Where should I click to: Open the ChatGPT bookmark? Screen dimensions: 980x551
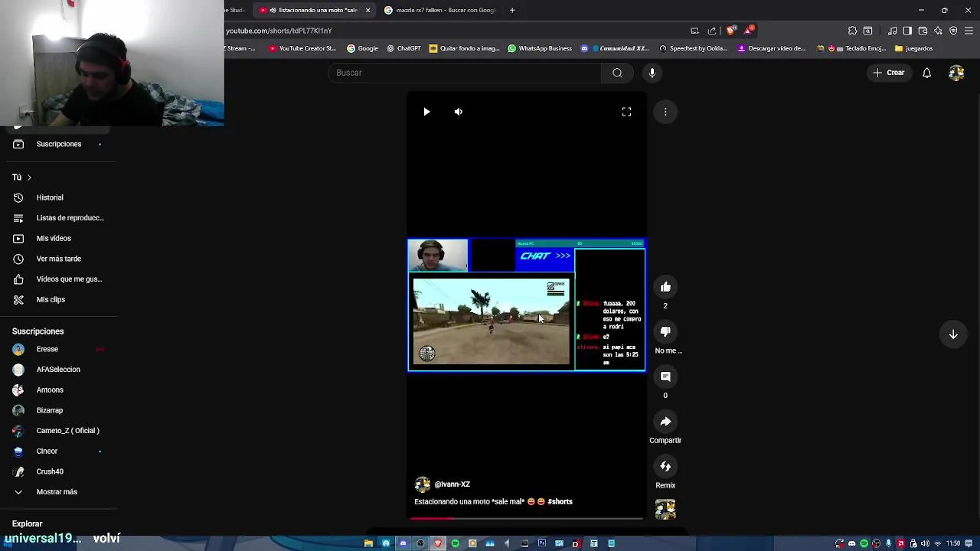pyautogui.click(x=403, y=48)
